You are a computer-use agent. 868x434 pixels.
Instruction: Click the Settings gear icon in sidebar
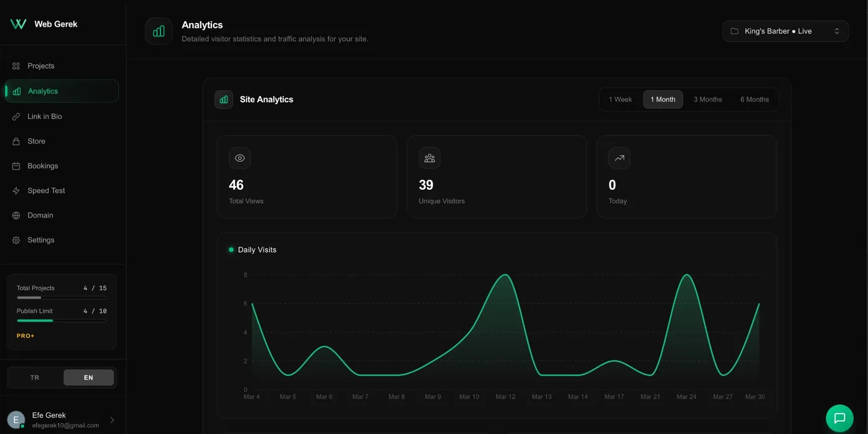pos(15,240)
